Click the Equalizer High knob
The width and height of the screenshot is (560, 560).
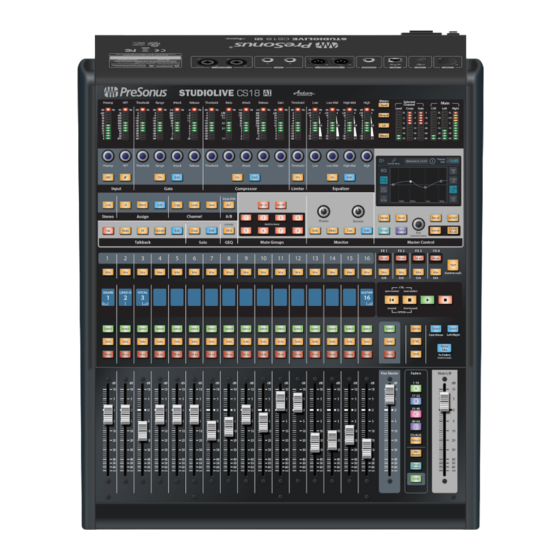coord(366,156)
